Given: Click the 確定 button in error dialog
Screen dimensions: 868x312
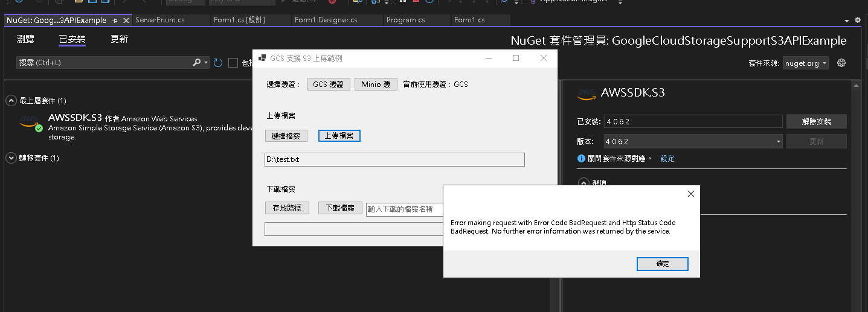Looking at the screenshot, I should tap(662, 264).
